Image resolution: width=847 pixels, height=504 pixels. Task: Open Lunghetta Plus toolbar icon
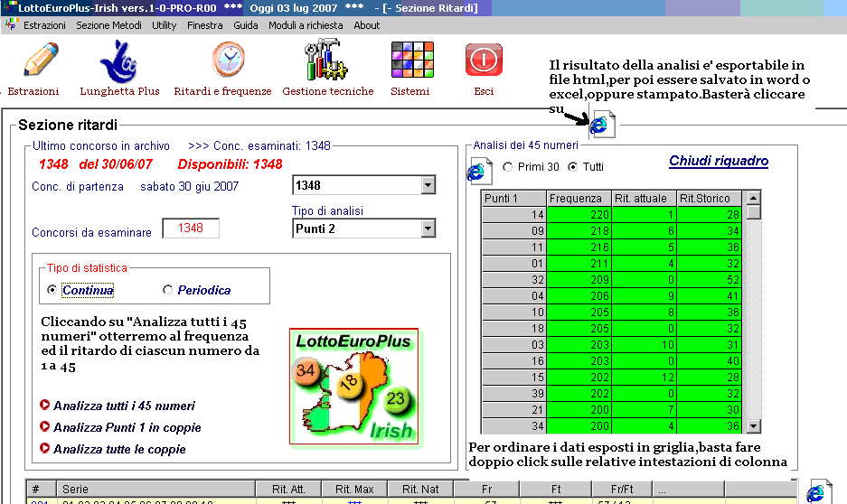coord(118,61)
